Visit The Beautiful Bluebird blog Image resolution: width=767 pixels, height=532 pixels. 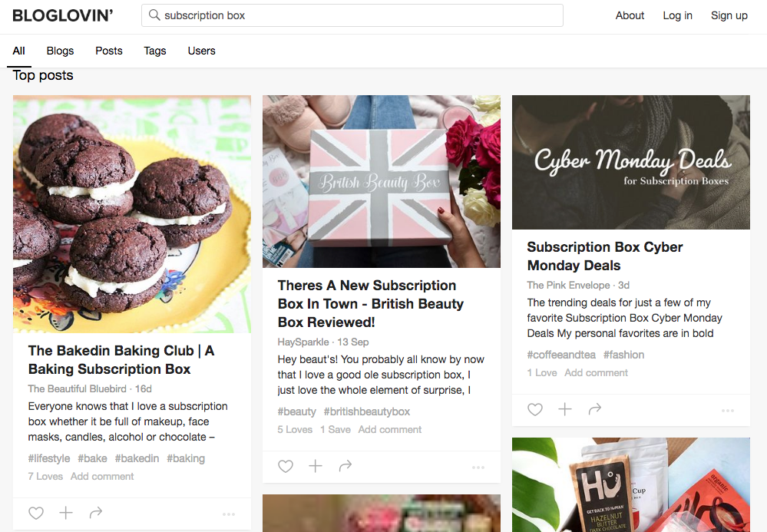point(78,388)
